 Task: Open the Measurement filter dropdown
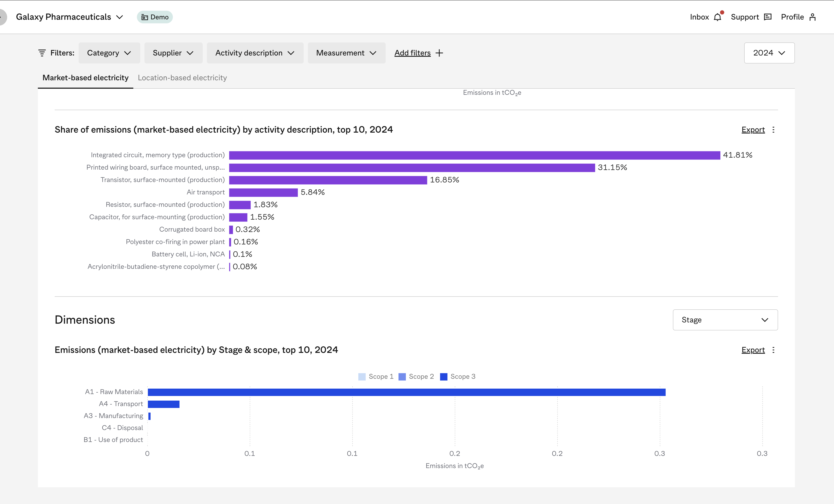[346, 53]
